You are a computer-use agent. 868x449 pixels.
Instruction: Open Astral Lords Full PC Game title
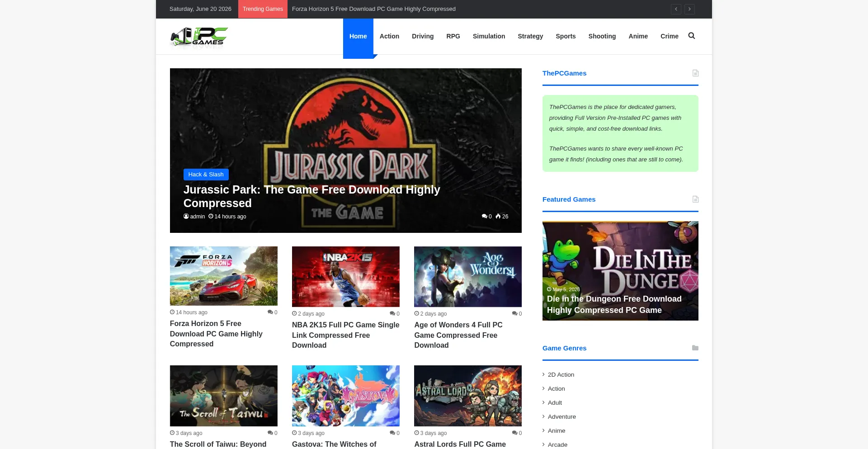click(x=460, y=444)
